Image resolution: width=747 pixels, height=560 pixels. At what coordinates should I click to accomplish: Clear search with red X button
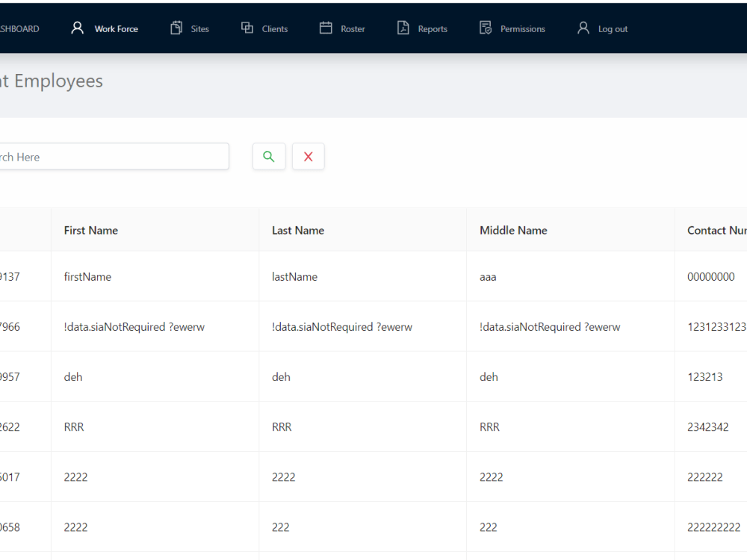click(x=309, y=156)
